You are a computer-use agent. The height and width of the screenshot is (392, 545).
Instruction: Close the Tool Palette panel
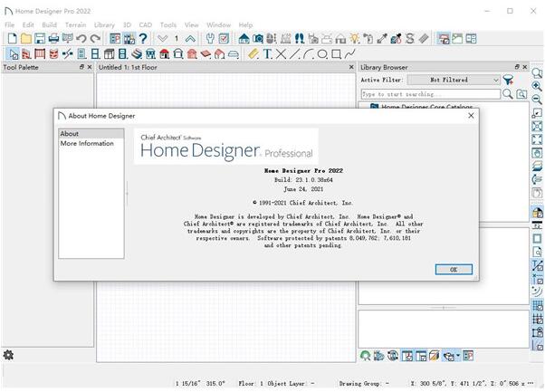click(90, 67)
